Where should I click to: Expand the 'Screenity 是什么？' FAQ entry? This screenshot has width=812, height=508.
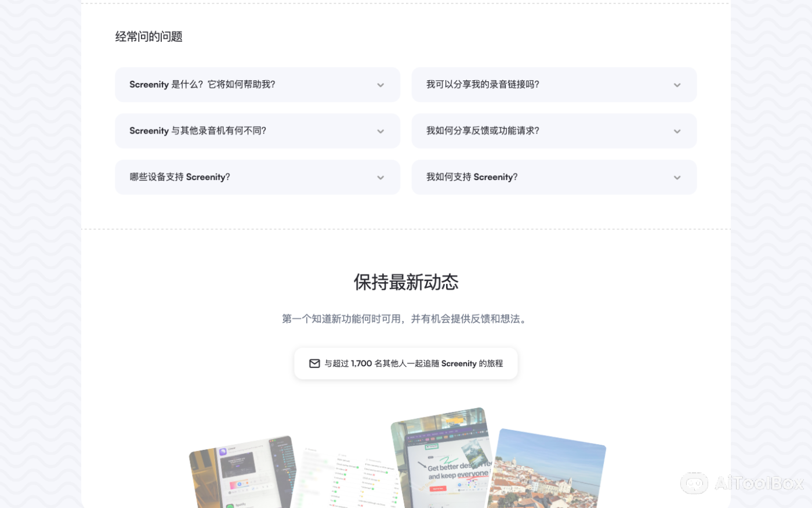pyautogui.click(x=258, y=85)
